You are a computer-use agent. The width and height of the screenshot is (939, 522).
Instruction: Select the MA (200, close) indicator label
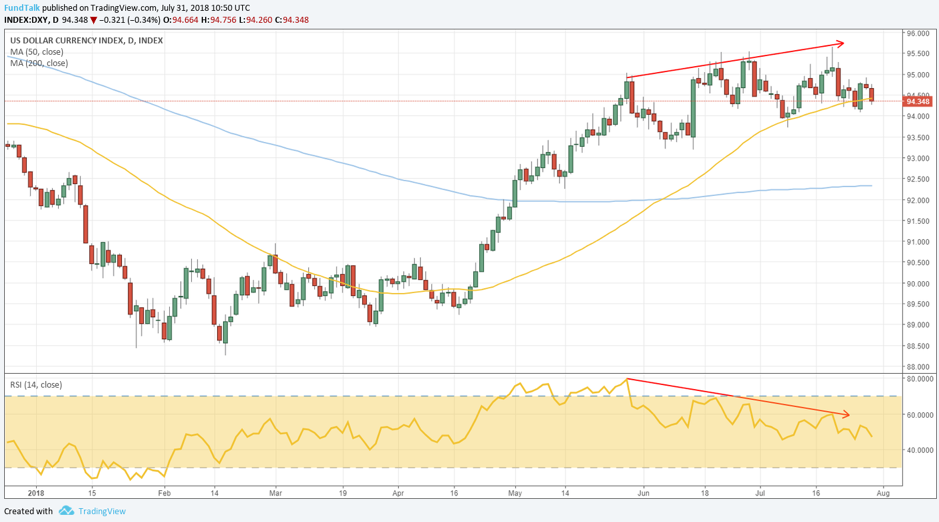pos(37,63)
